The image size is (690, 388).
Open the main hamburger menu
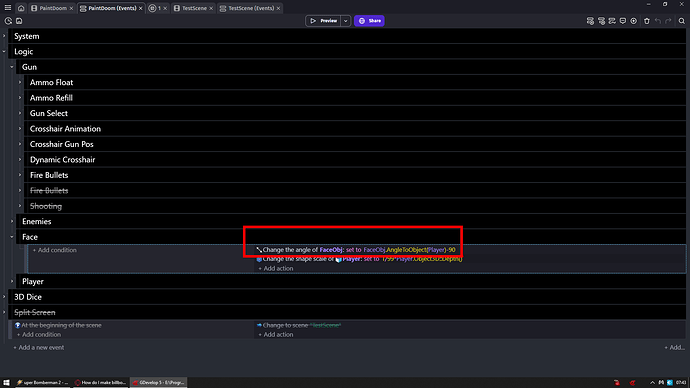pos(7,8)
